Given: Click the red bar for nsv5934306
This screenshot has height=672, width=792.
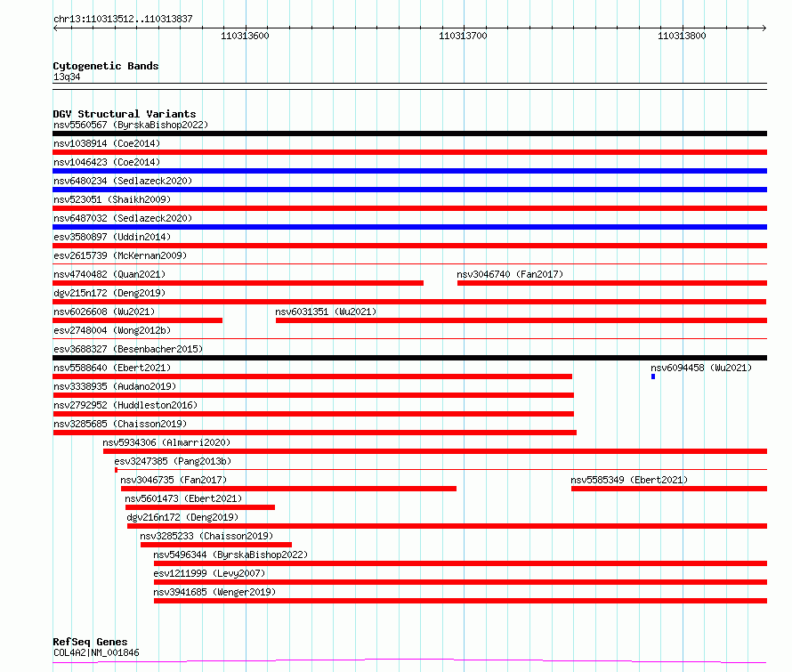Looking at the screenshot, I should 435,451.
